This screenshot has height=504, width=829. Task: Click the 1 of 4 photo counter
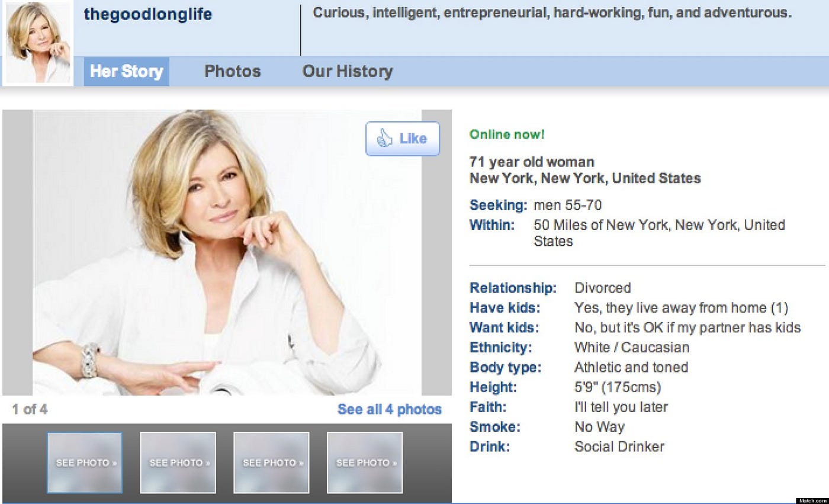tap(30, 409)
